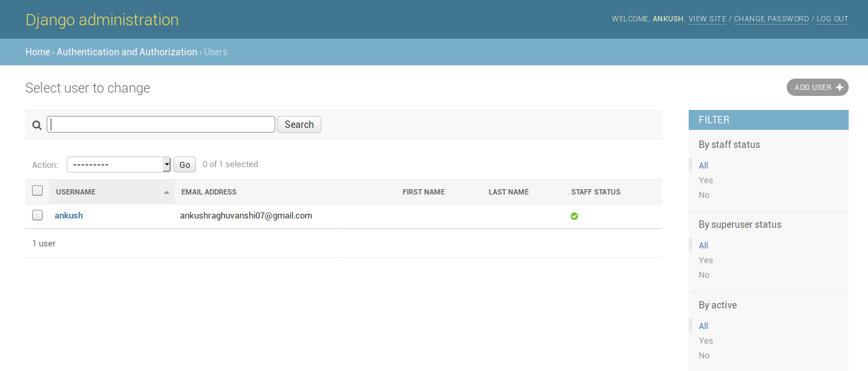Go to Home breadcrumb
This screenshot has height=371, width=868.
37,52
